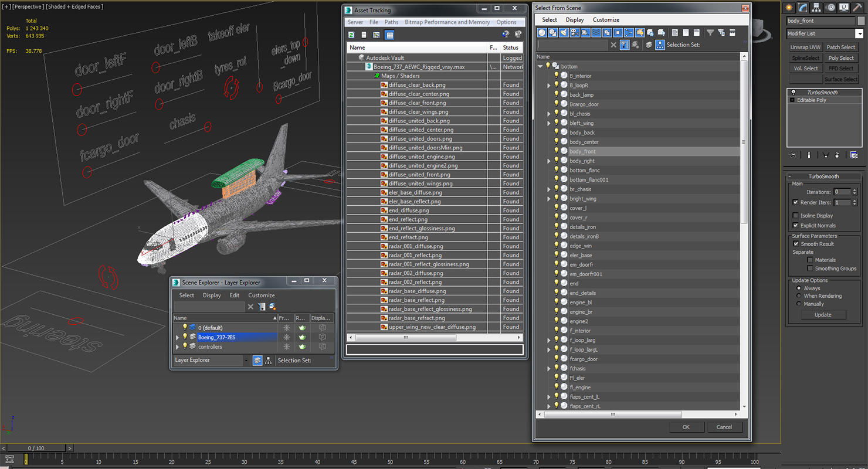This screenshot has height=469, width=868.
Task: Enable Separate by Materials checkbox
Action: tap(810, 260)
